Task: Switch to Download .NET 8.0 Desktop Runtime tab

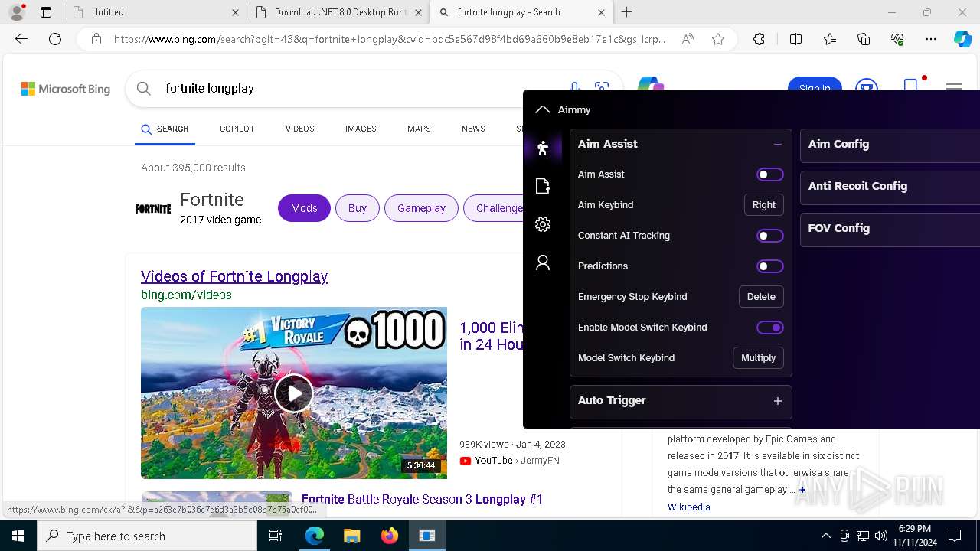Action: (x=339, y=12)
